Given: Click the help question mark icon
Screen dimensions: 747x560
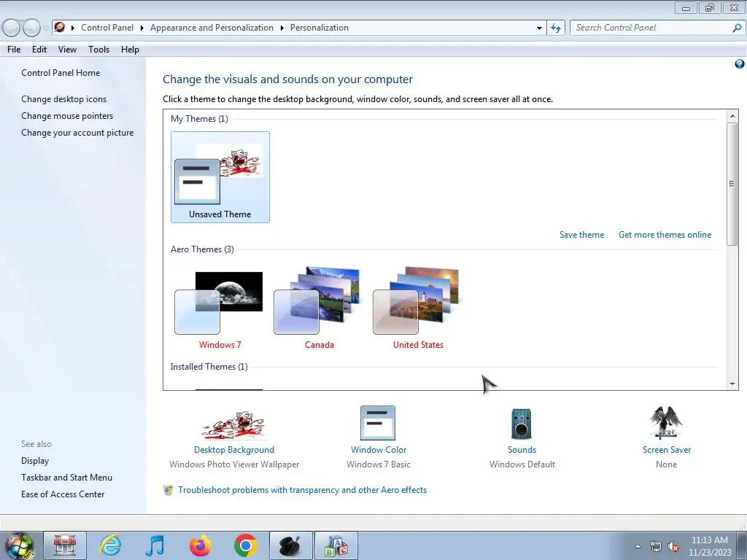Looking at the screenshot, I should (740, 64).
